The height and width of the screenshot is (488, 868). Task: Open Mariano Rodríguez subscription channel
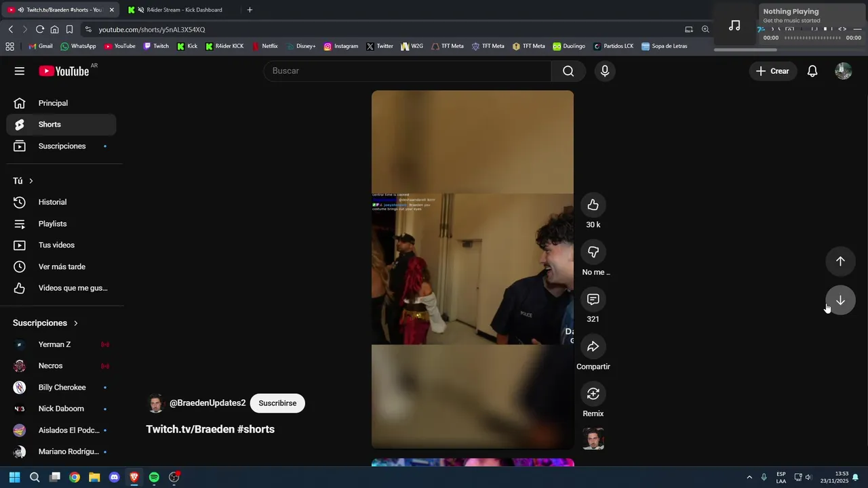(62, 452)
